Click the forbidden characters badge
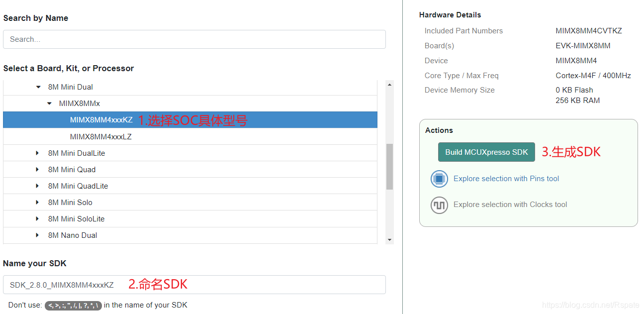 [73, 306]
